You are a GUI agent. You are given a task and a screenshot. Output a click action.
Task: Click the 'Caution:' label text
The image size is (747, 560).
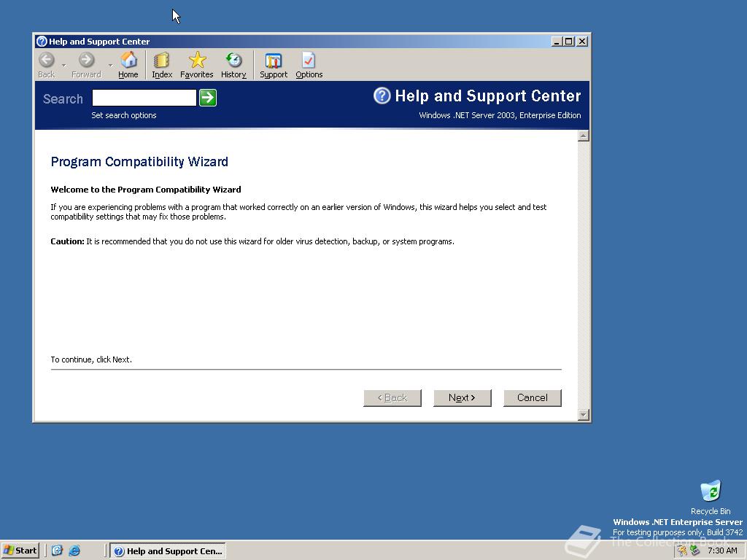click(67, 241)
